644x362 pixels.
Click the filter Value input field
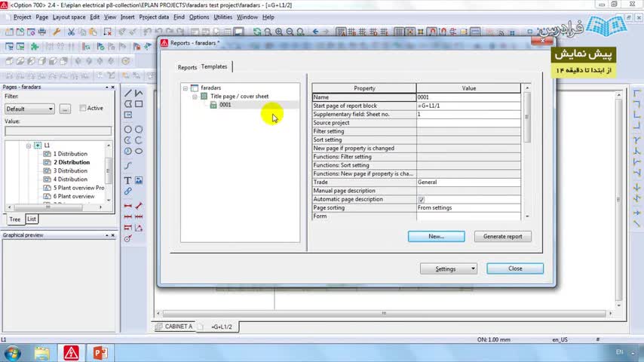tap(58, 131)
